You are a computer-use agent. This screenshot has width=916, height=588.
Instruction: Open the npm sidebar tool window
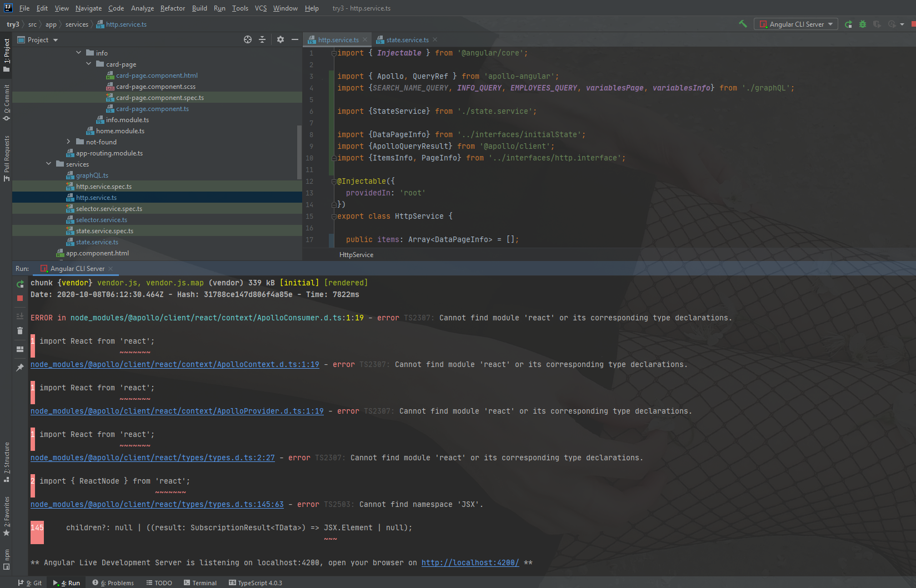(x=6, y=559)
